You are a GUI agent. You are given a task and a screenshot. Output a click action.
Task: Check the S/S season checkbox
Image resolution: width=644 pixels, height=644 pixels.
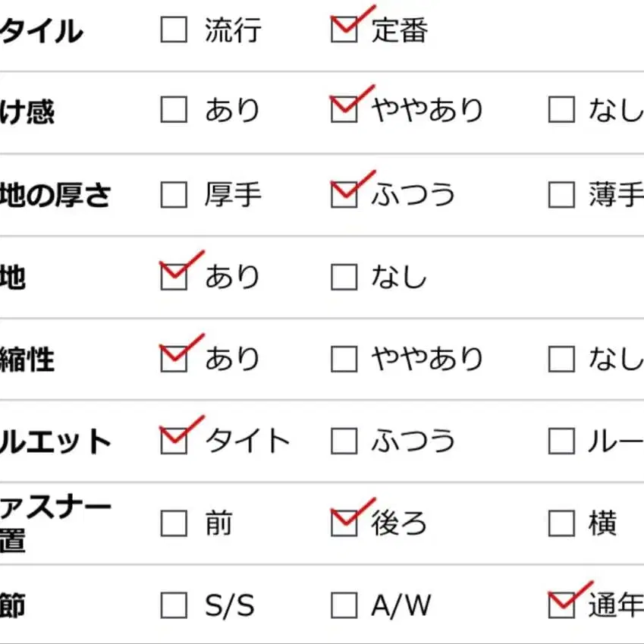tap(174, 606)
